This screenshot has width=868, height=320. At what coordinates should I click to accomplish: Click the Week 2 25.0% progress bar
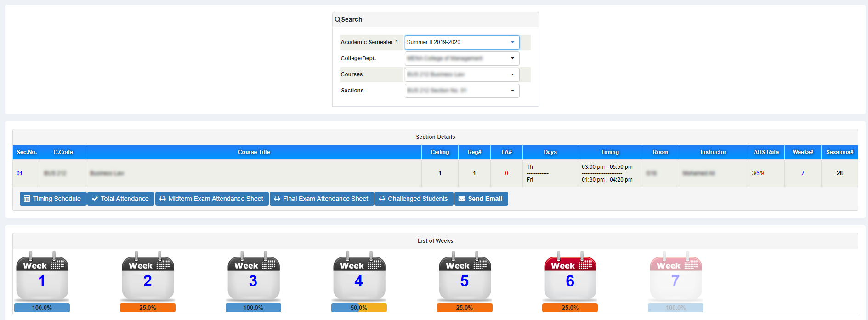point(148,308)
